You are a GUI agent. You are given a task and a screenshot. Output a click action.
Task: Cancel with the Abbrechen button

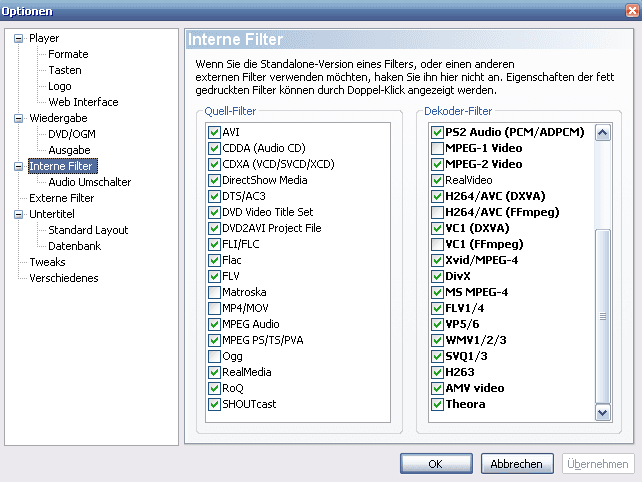(517, 464)
